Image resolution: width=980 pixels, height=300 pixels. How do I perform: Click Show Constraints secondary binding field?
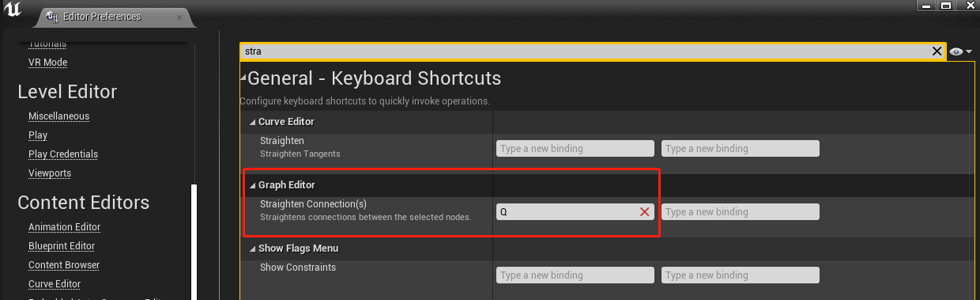[741, 275]
